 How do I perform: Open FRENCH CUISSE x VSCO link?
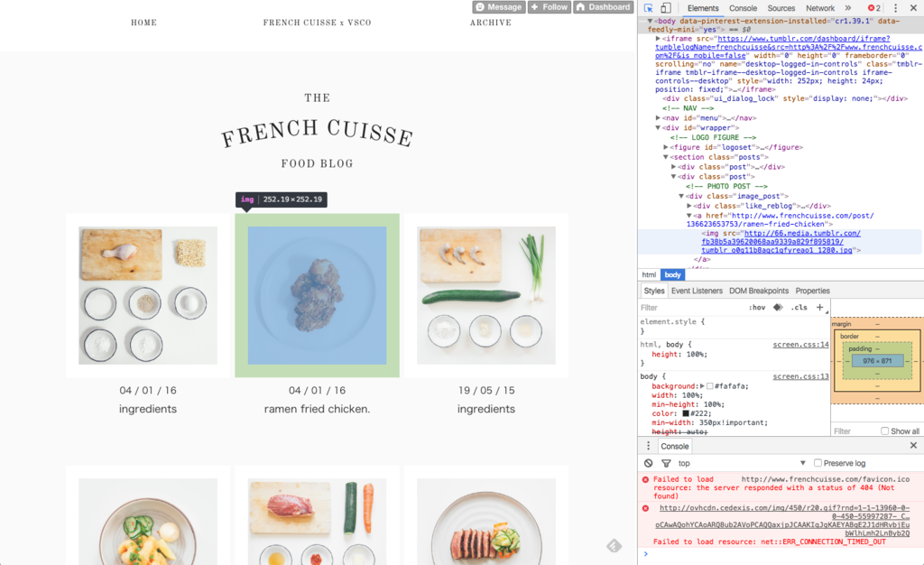[x=317, y=23]
